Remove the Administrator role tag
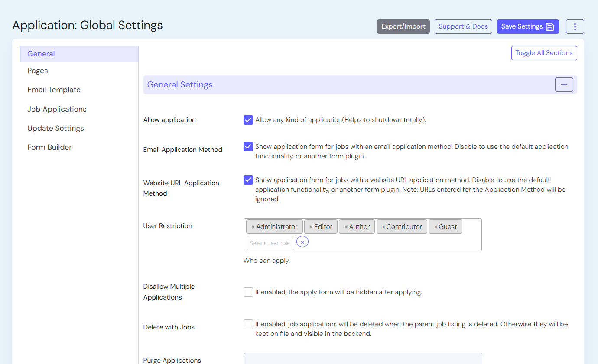 click(253, 227)
